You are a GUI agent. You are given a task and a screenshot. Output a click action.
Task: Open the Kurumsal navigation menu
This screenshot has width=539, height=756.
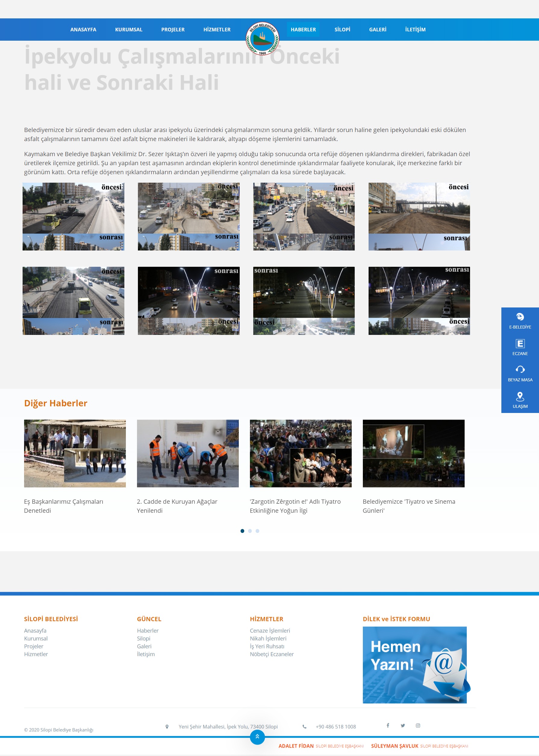[129, 30]
